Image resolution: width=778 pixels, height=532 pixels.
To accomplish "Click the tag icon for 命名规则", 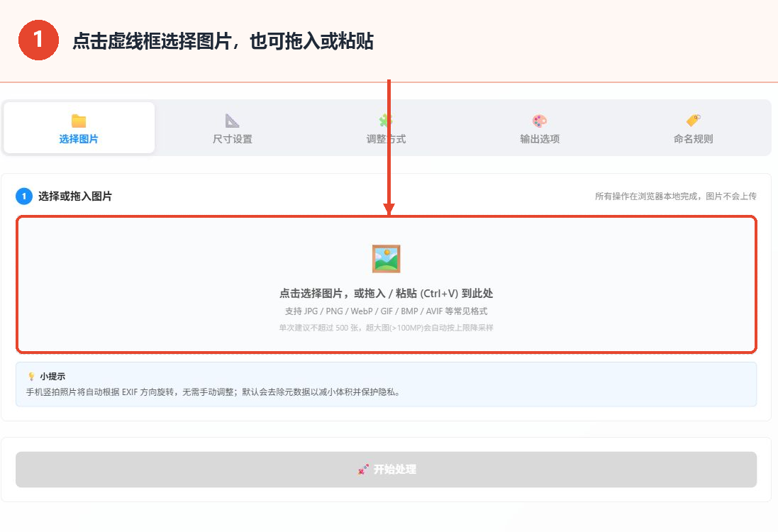I will click(693, 121).
